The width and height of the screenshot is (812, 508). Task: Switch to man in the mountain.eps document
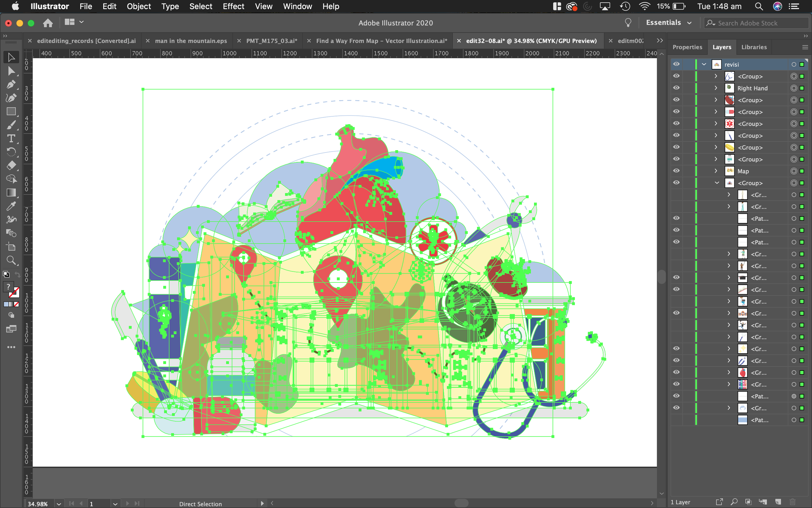pyautogui.click(x=191, y=41)
